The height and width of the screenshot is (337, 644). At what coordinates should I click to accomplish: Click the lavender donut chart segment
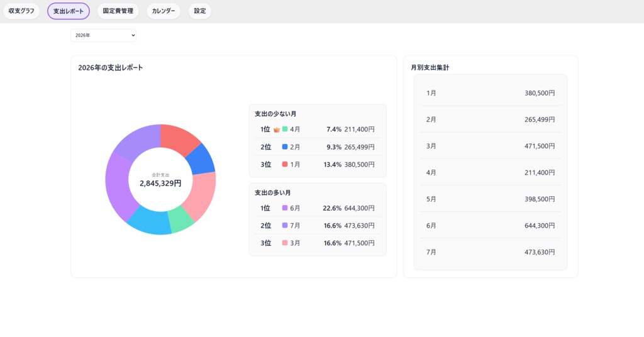tap(138, 140)
